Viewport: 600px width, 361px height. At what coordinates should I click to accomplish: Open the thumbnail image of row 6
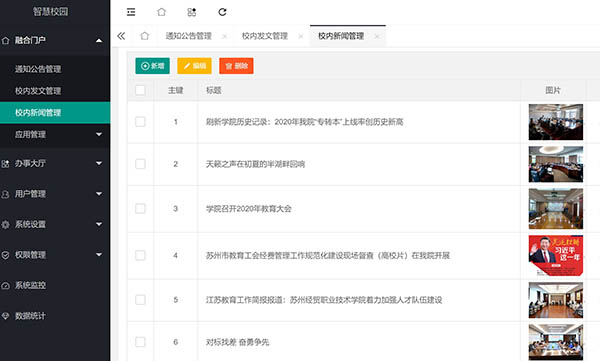[x=556, y=342]
